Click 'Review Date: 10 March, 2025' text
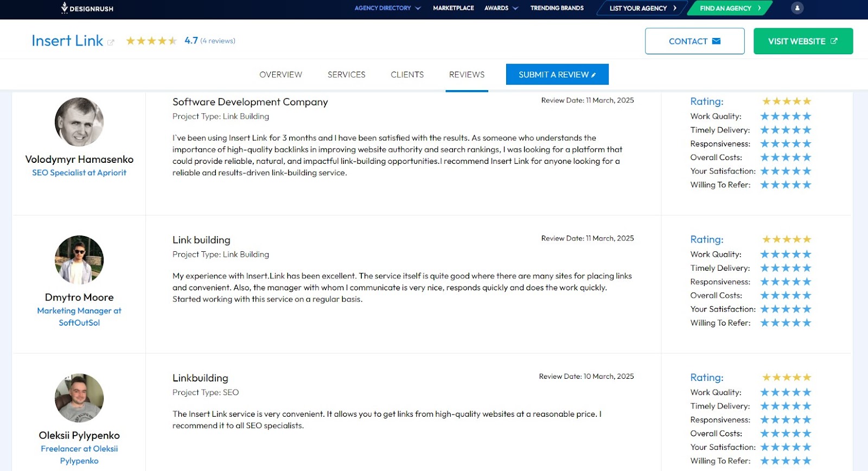This screenshot has height=471, width=868. point(586,376)
